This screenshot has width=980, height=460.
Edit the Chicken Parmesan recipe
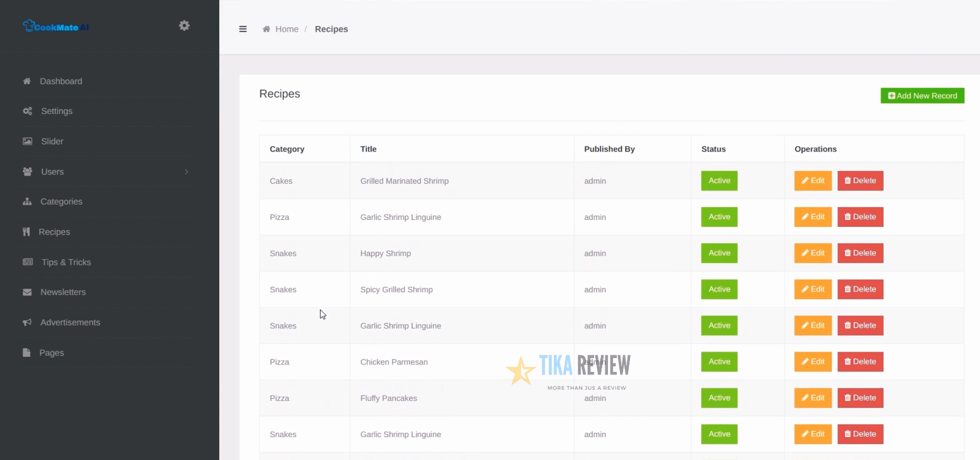point(813,361)
